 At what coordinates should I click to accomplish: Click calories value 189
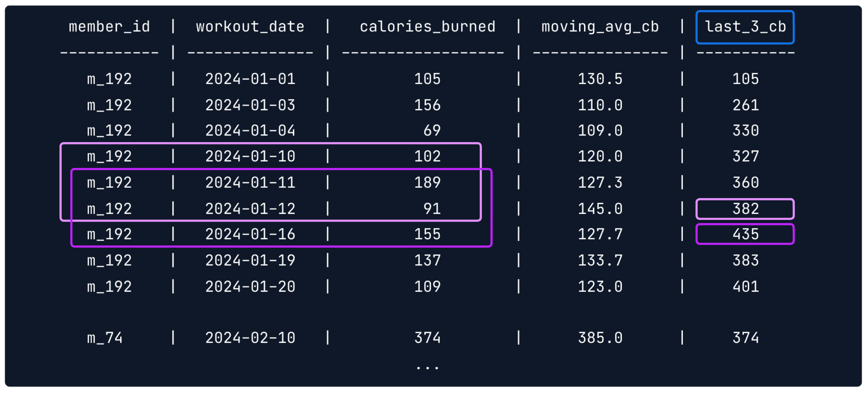tap(427, 183)
